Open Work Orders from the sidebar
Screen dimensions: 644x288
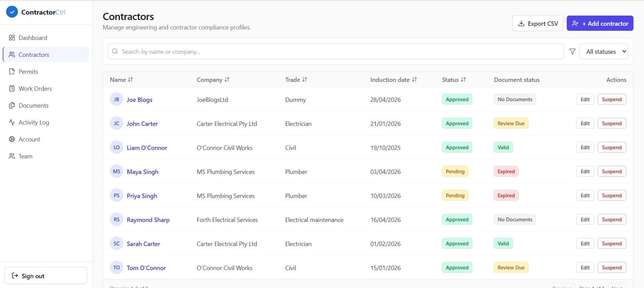pos(46,88)
